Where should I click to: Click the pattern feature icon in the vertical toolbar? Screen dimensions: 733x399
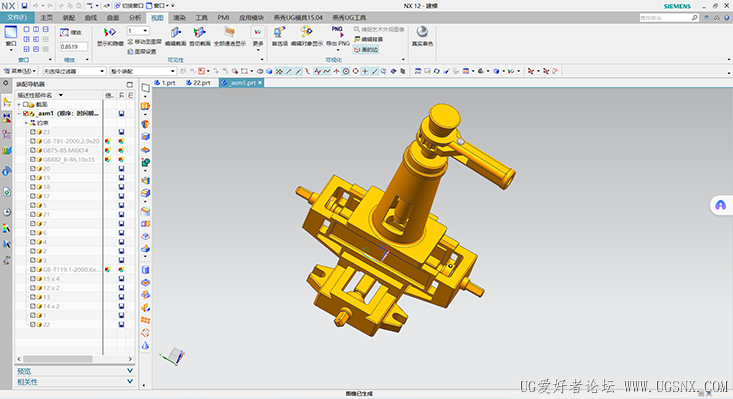pyautogui.click(x=145, y=320)
